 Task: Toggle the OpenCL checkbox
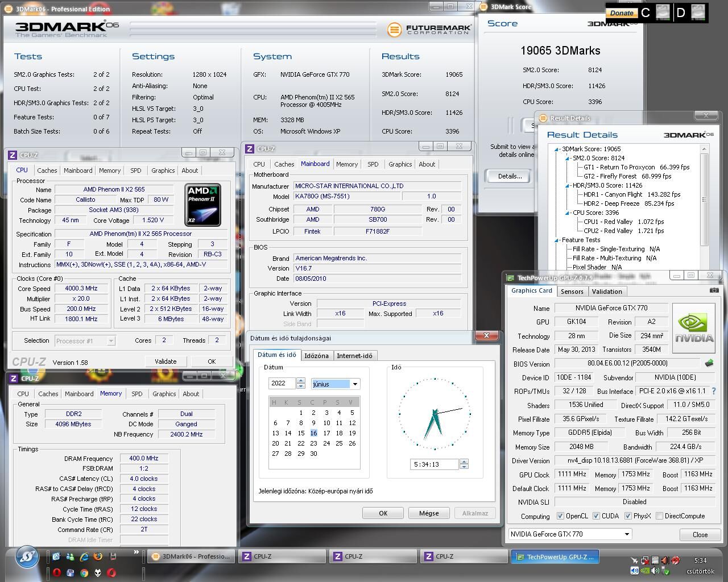coord(560,516)
